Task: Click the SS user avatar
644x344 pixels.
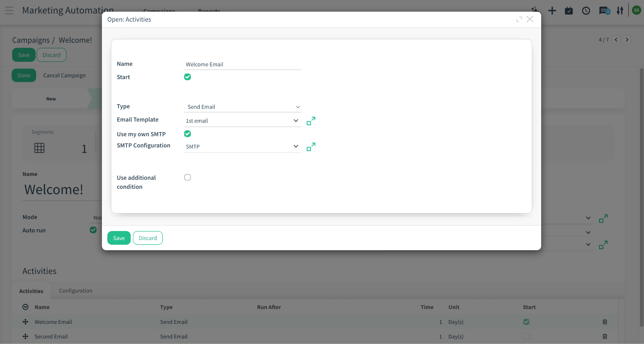Action: [x=636, y=10]
